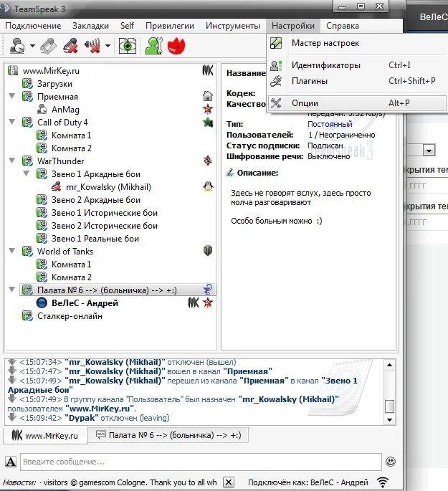The width and height of the screenshot is (448, 491).
Task: Click the WarThunder channel icon badge
Action: (208, 161)
